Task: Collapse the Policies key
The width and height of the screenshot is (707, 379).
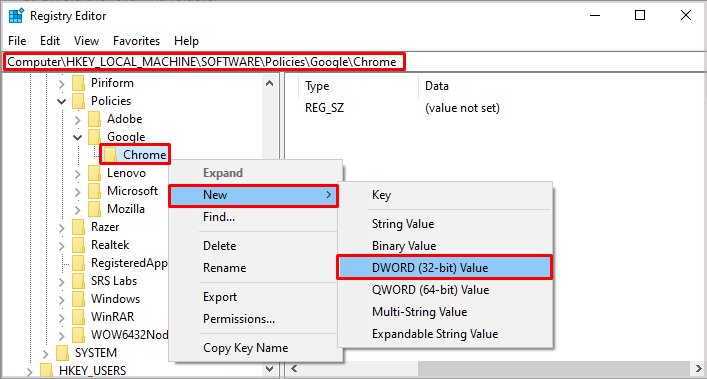Action: coord(62,101)
